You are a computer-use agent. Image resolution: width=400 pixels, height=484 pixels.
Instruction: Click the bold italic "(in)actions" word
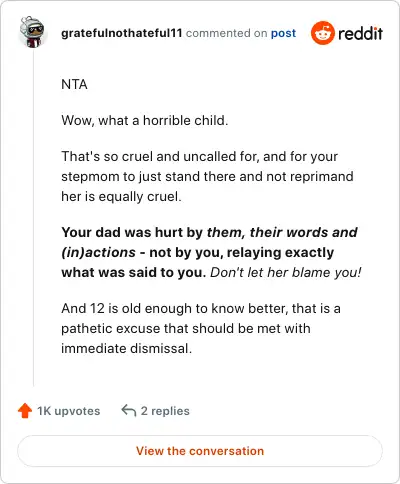click(x=98, y=252)
